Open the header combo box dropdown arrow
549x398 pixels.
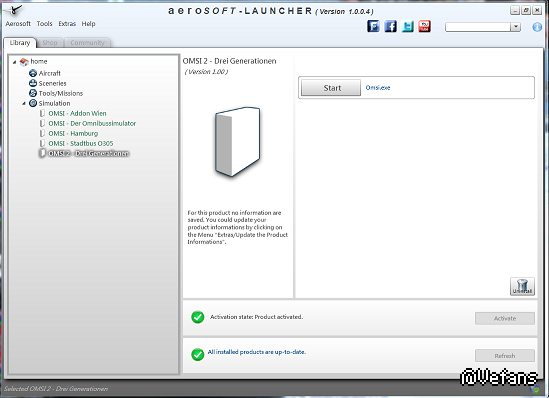pyautogui.click(x=515, y=27)
